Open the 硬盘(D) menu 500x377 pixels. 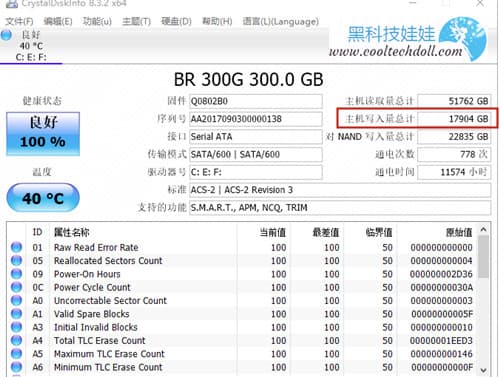click(176, 22)
